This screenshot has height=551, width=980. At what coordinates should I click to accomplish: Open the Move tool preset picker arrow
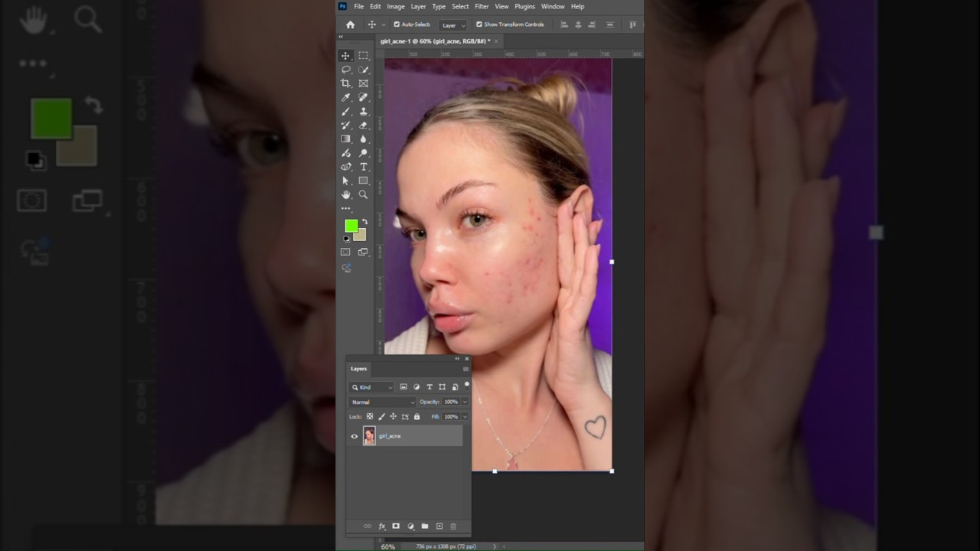click(x=384, y=25)
